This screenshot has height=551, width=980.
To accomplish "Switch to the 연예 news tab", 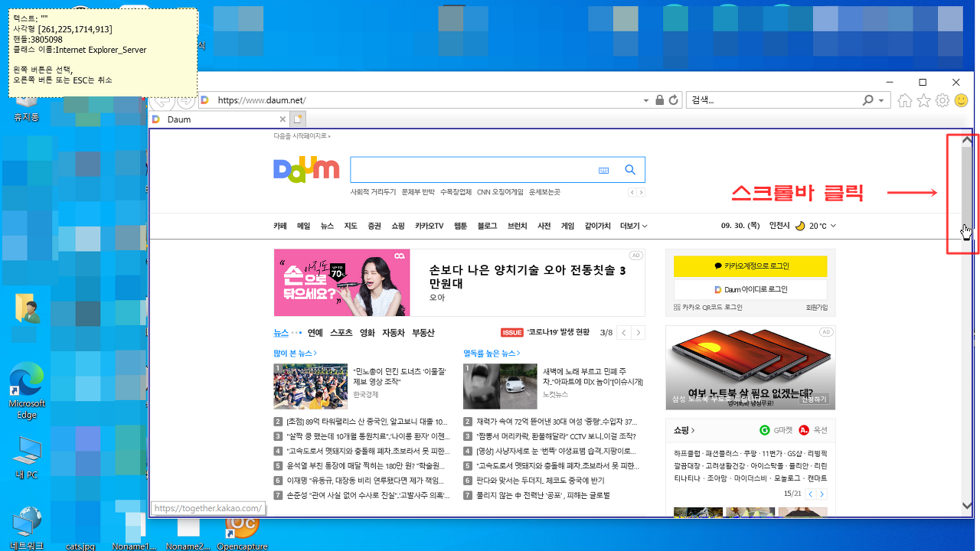I will (315, 333).
